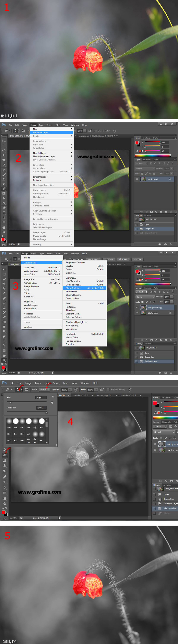Uncheck the Scrubby Zoom checkbox

tap(70, 259)
